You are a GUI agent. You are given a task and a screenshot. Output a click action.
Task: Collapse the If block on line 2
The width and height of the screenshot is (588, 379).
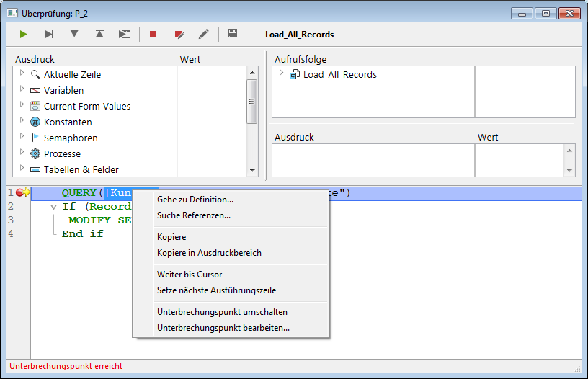pos(53,207)
